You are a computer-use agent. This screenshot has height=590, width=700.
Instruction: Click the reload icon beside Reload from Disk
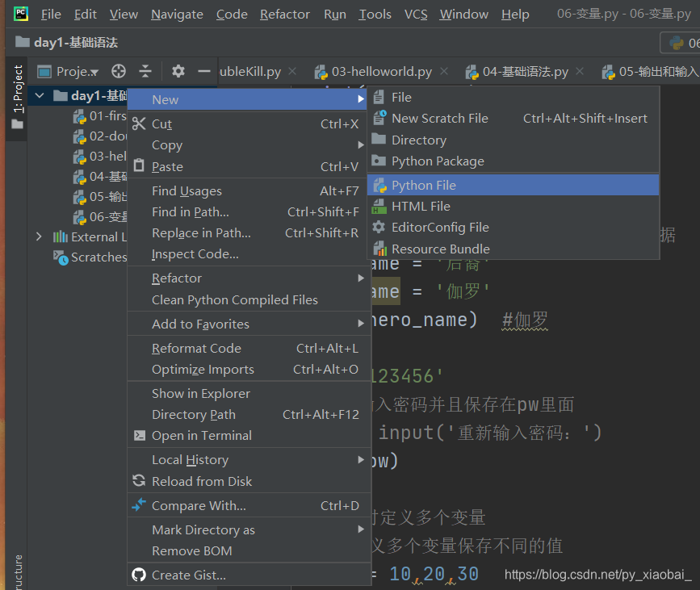(139, 481)
